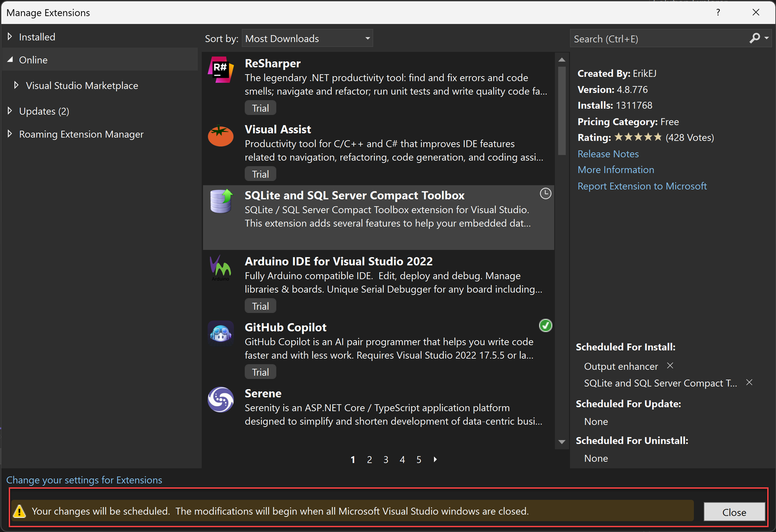Open the Most Downloads sort dropdown
Screen dimensions: 776x532
(x=307, y=38)
